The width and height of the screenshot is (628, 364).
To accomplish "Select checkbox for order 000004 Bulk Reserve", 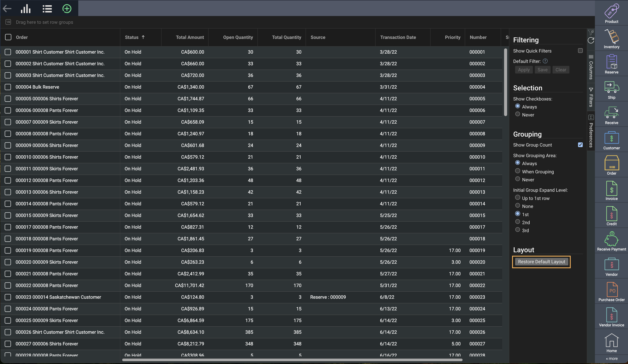I will pyautogui.click(x=8, y=87).
